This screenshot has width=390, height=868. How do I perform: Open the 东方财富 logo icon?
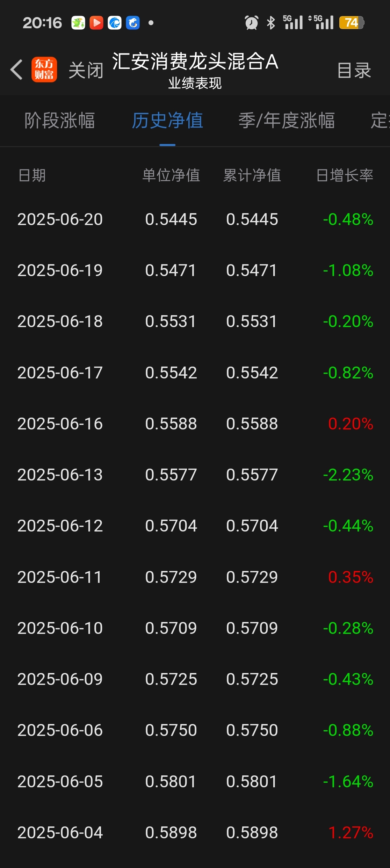click(x=44, y=70)
